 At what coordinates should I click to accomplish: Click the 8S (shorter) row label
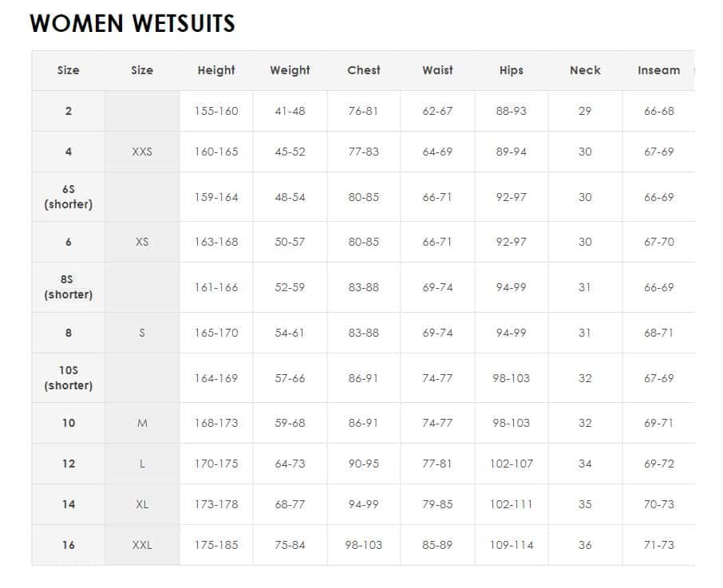point(69,287)
